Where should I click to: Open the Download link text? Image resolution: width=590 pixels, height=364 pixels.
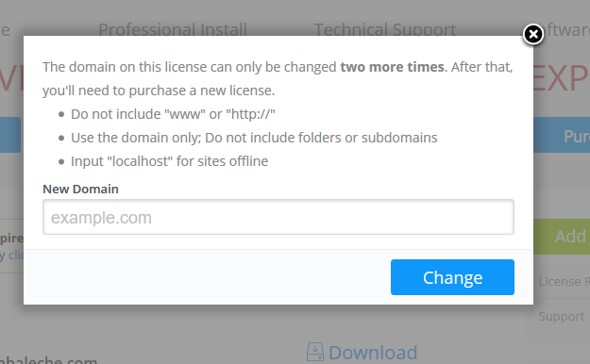click(373, 353)
